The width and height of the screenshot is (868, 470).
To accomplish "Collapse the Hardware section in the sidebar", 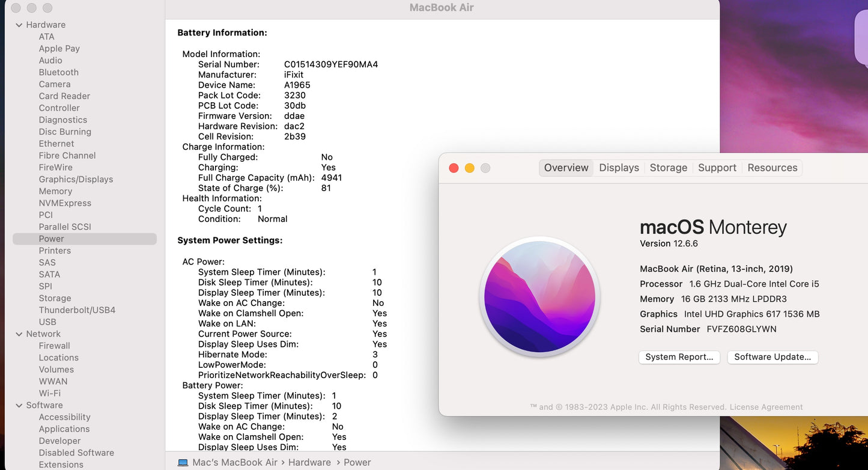I will (x=19, y=25).
